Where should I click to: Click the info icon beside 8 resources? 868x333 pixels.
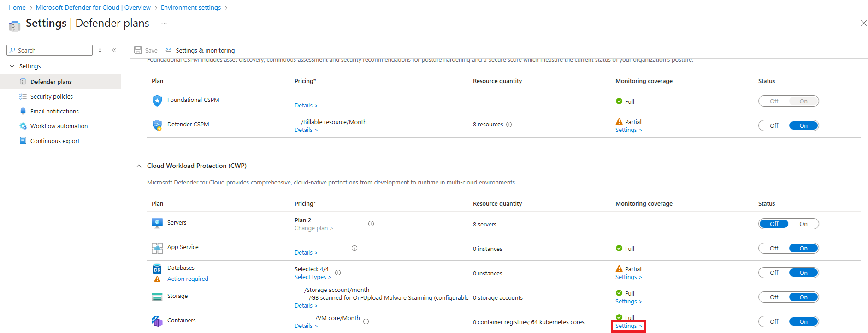click(509, 125)
